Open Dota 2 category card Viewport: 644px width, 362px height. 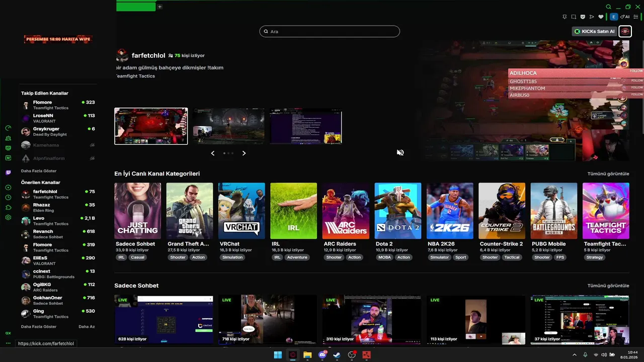(x=398, y=211)
